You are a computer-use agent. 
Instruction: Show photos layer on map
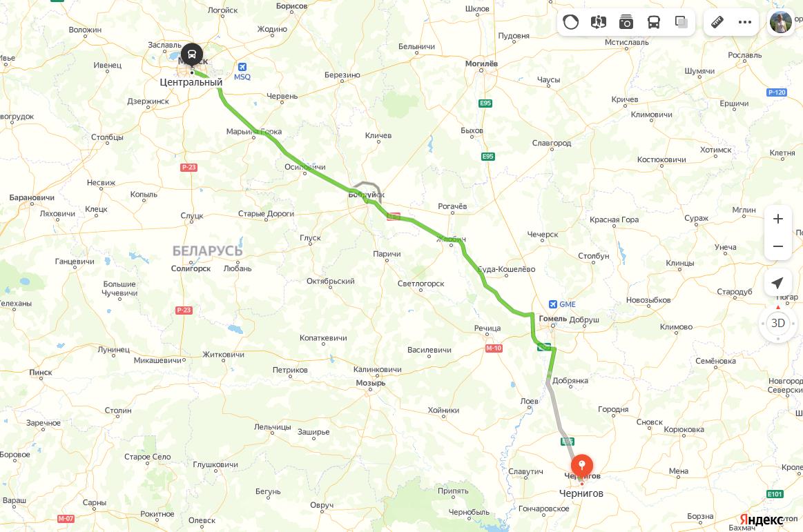pos(626,22)
